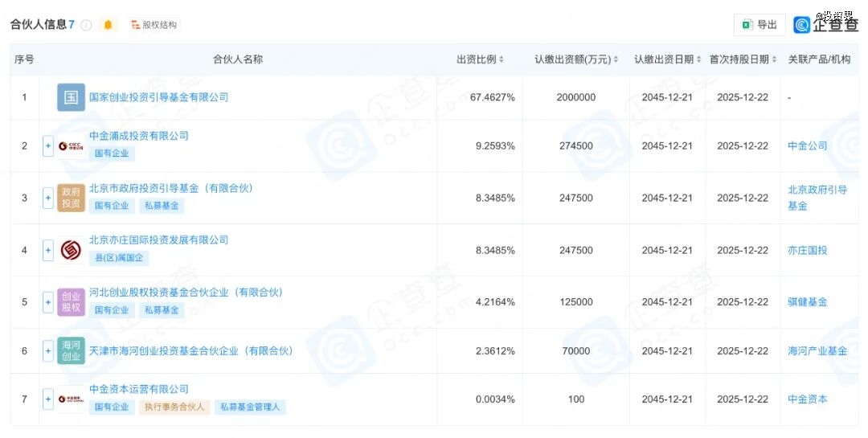Click the 导出 export button
The width and height of the screenshot is (868, 438).
[759, 25]
